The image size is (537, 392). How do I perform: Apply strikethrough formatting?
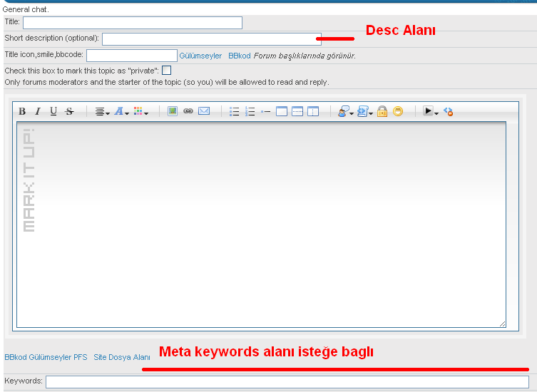[69, 111]
